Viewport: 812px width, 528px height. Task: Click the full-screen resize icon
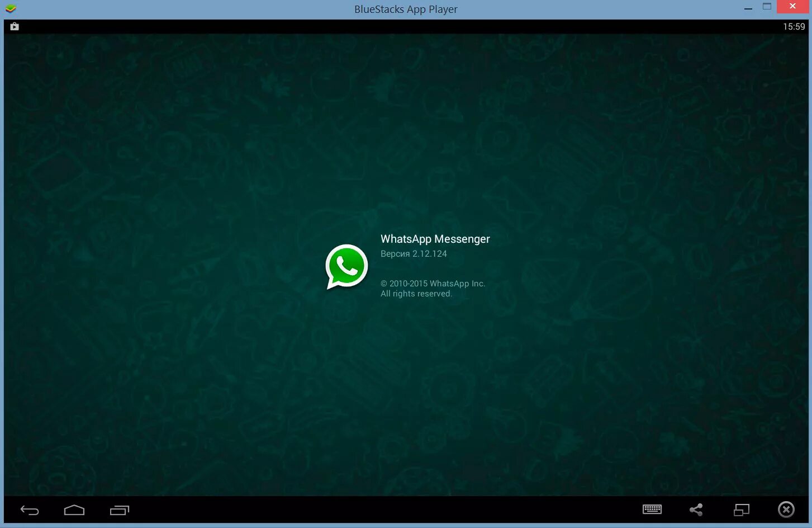pos(741,510)
